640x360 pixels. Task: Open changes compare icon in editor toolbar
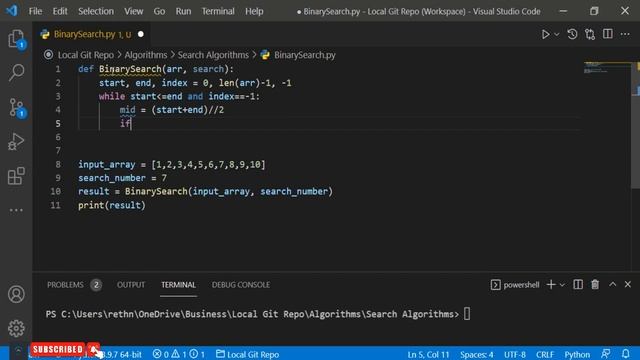[x=590, y=34]
